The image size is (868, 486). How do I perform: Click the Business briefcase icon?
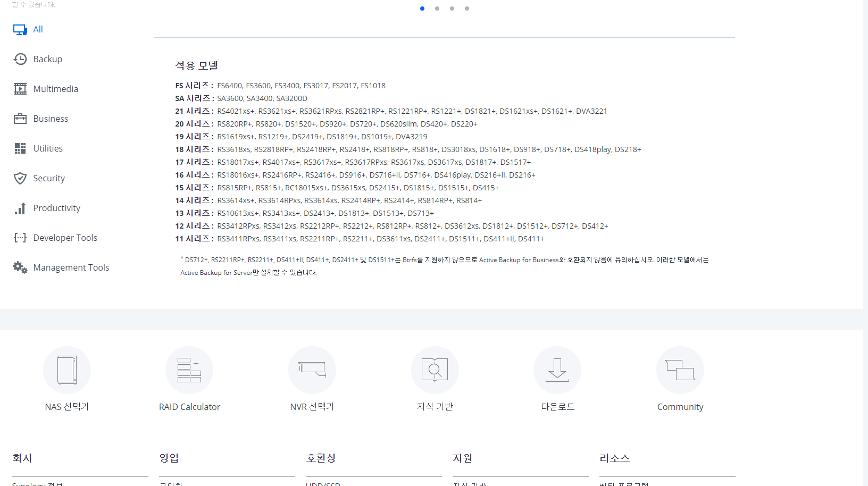point(20,119)
